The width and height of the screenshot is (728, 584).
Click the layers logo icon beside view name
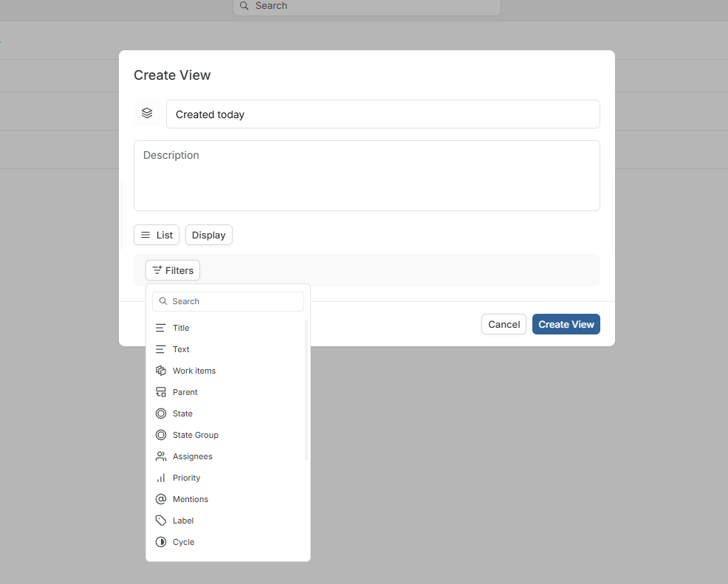tap(147, 113)
